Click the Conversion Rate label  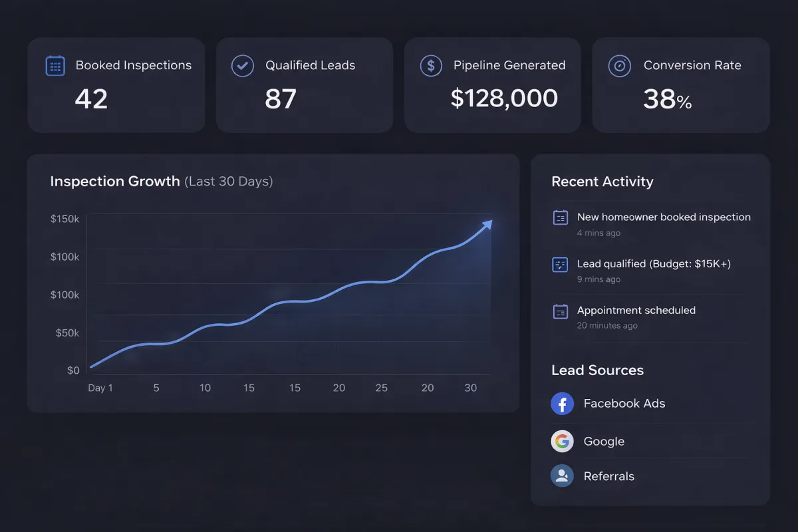692,65
